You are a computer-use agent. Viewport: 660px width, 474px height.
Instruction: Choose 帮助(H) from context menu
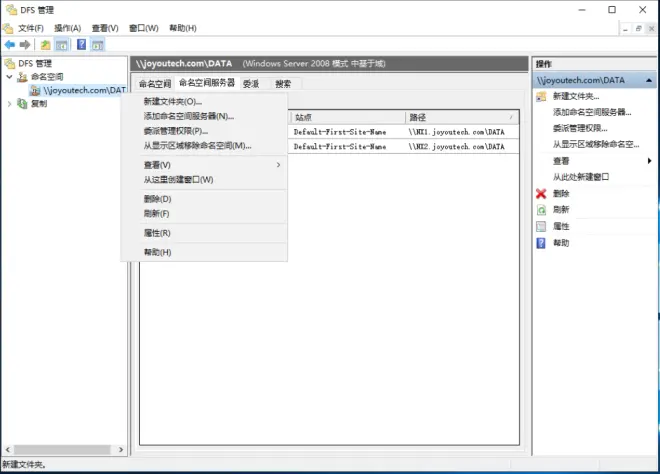[204, 252]
